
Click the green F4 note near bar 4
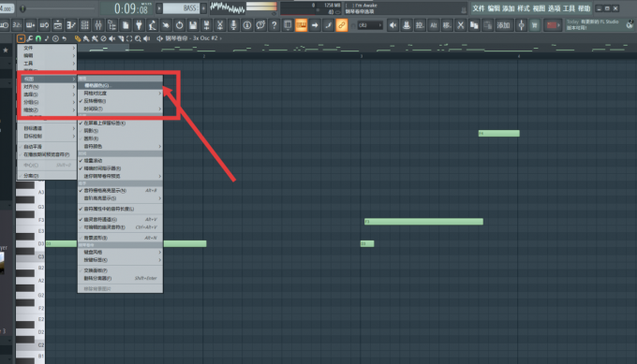499,133
